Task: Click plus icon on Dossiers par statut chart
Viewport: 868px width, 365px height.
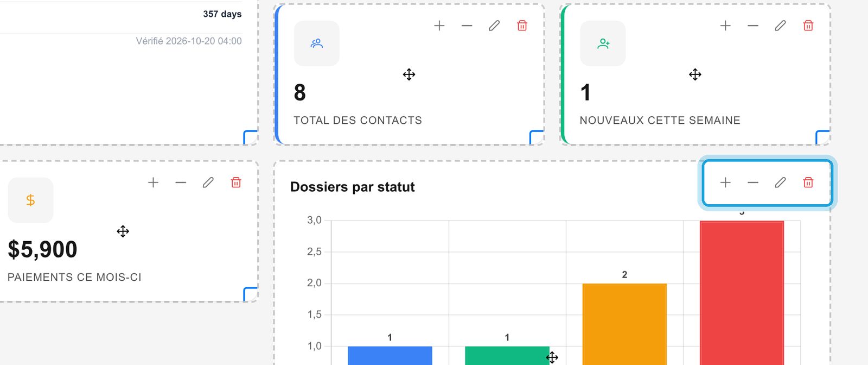Action: 725,182
